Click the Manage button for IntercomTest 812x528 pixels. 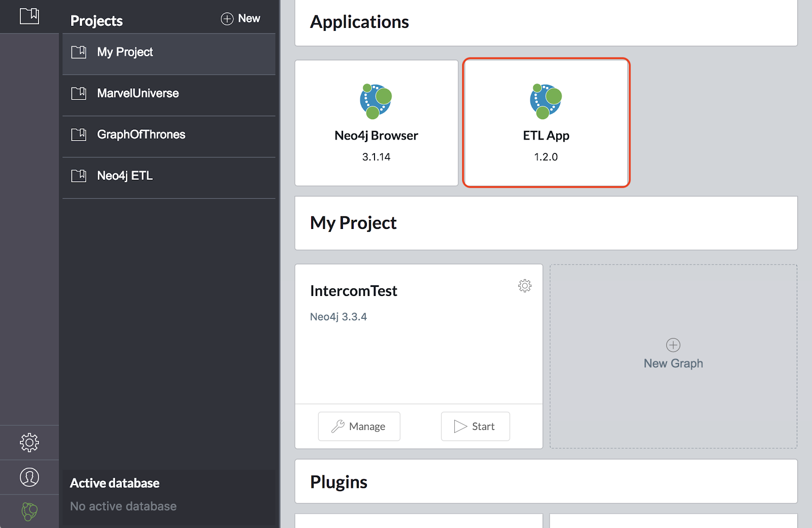pyautogui.click(x=359, y=426)
